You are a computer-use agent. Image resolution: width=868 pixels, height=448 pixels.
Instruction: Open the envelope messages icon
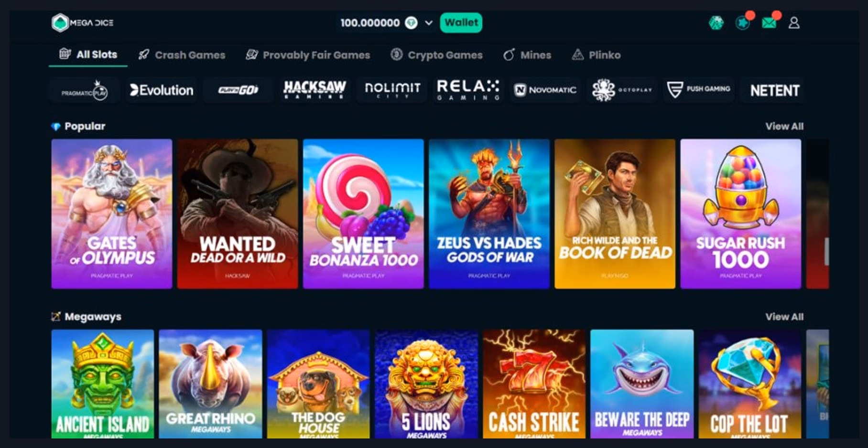[769, 22]
